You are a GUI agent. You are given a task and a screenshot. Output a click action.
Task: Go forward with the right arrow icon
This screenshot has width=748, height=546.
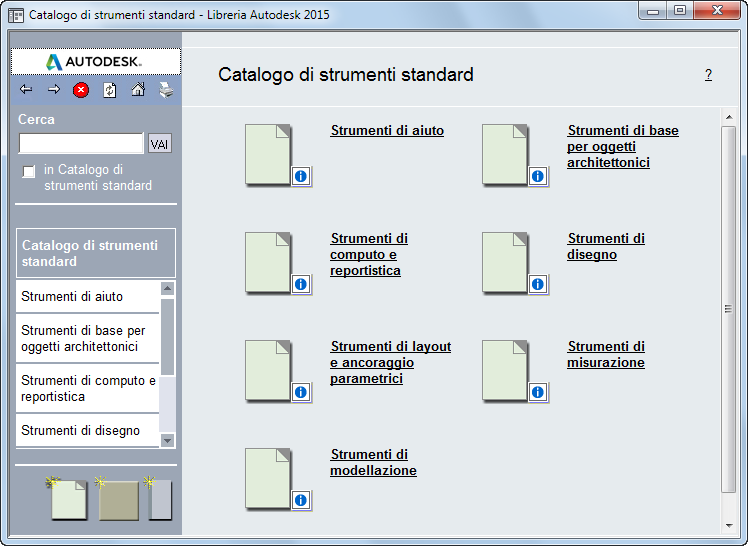pos(54,89)
